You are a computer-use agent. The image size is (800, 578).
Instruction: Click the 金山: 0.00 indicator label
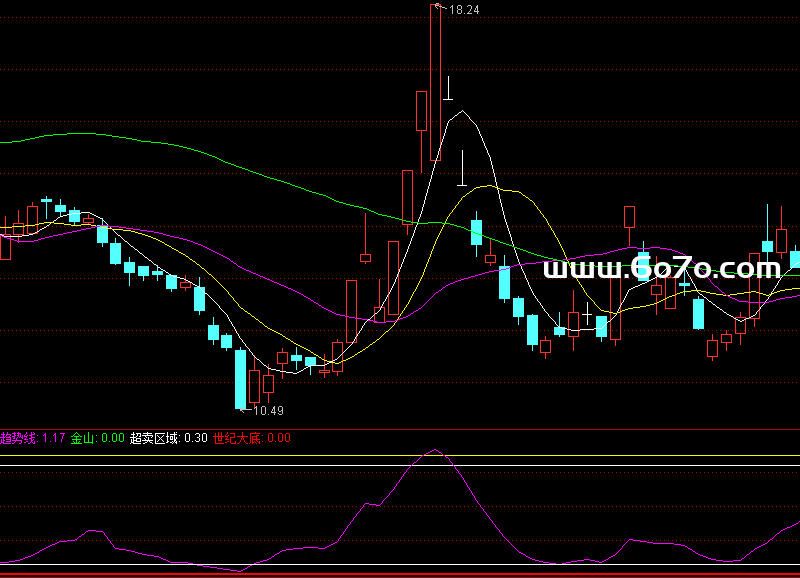(97, 438)
